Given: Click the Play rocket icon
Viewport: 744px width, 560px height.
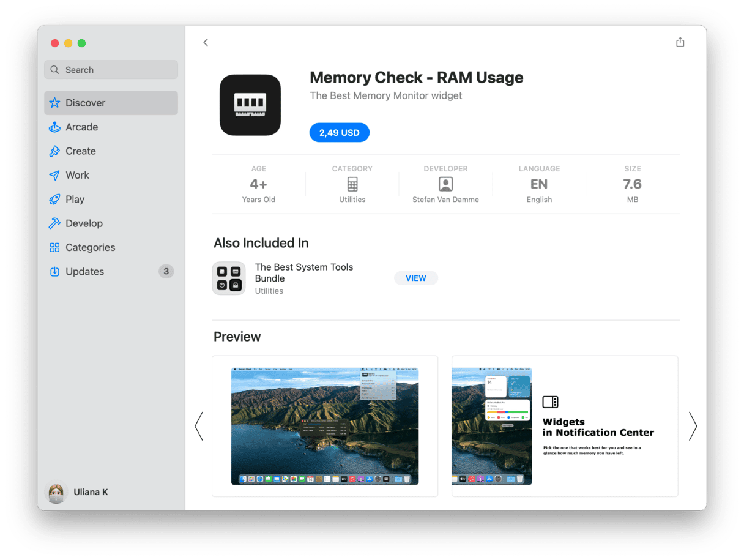Looking at the screenshot, I should point(54,200).
